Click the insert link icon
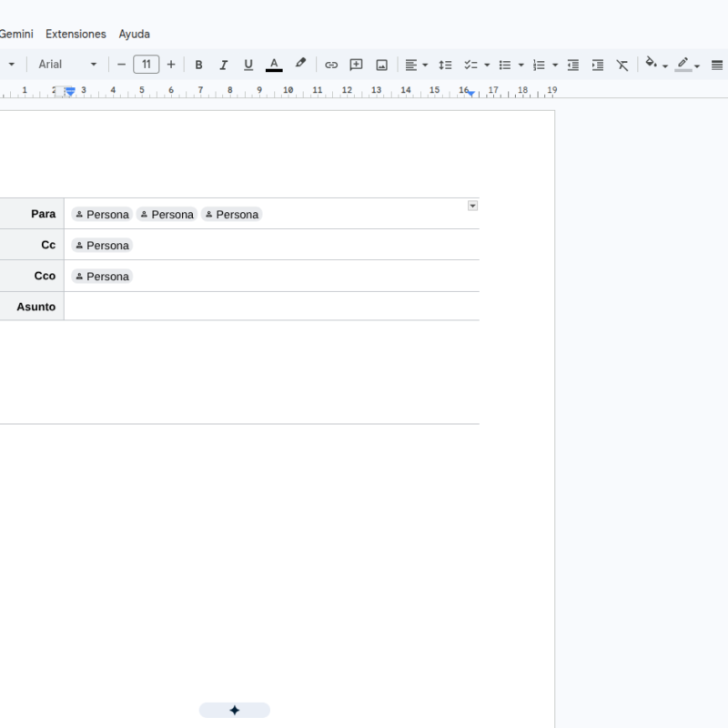Screen dimensions: 728x728 pos(331,65)
